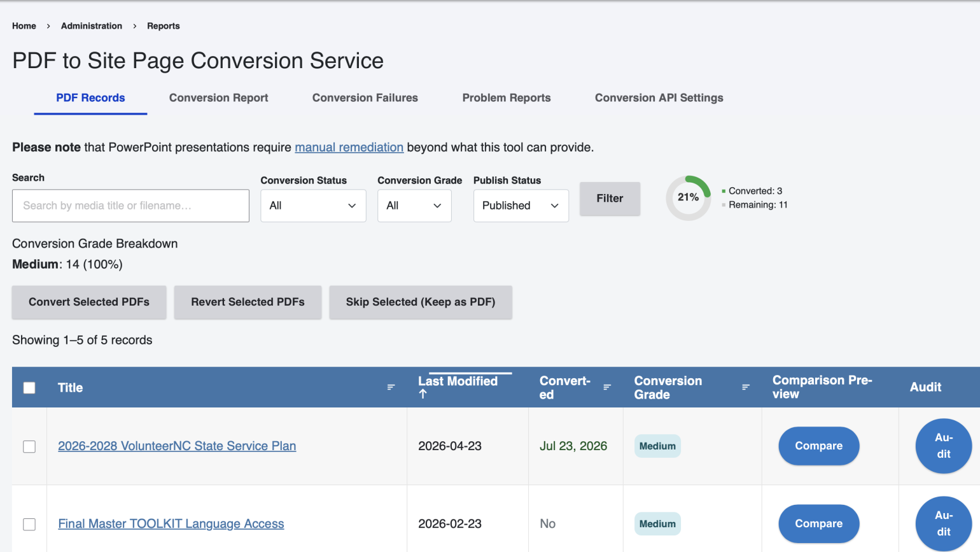
Task: Switch to the Conversion Report tab
Action: [218, 98]
